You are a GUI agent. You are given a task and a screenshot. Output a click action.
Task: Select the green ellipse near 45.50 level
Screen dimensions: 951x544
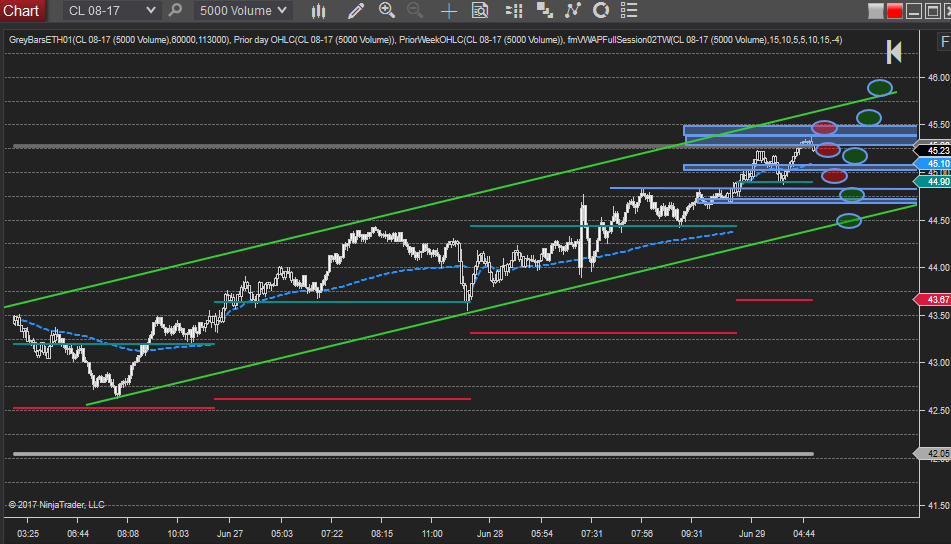point(869,118)
